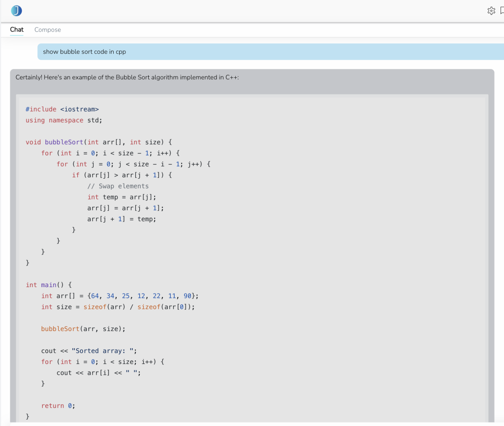This screenshot has width=504, height=426.
Task: Click the 'int temp = arr[j];' line
Action: (x=122, y=197)
